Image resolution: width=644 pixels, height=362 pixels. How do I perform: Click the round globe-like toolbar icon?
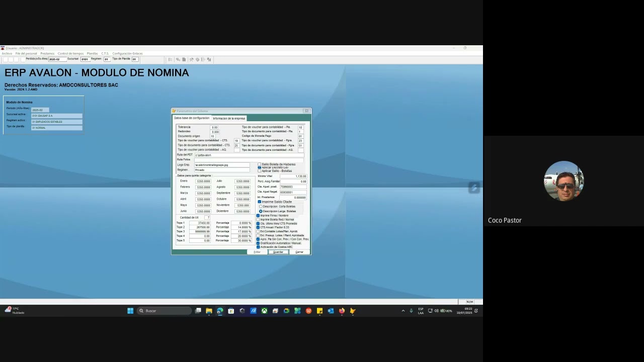pos(197,59)
